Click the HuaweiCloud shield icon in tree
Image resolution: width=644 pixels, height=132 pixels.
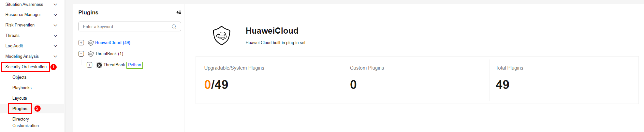[x=91, y=43]
